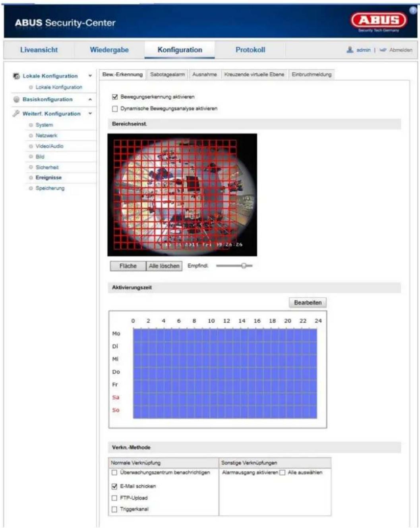Tick the Alle auswählen checkbox

coord(282,473)
